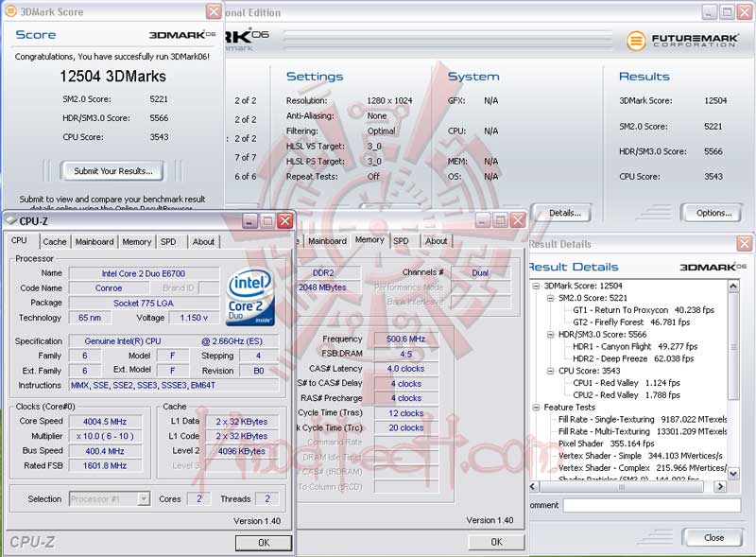Viewport: 756px width, 557px height.
Task: Select Pixel Shader 355.164 fps row
Action: click(606, 444)
